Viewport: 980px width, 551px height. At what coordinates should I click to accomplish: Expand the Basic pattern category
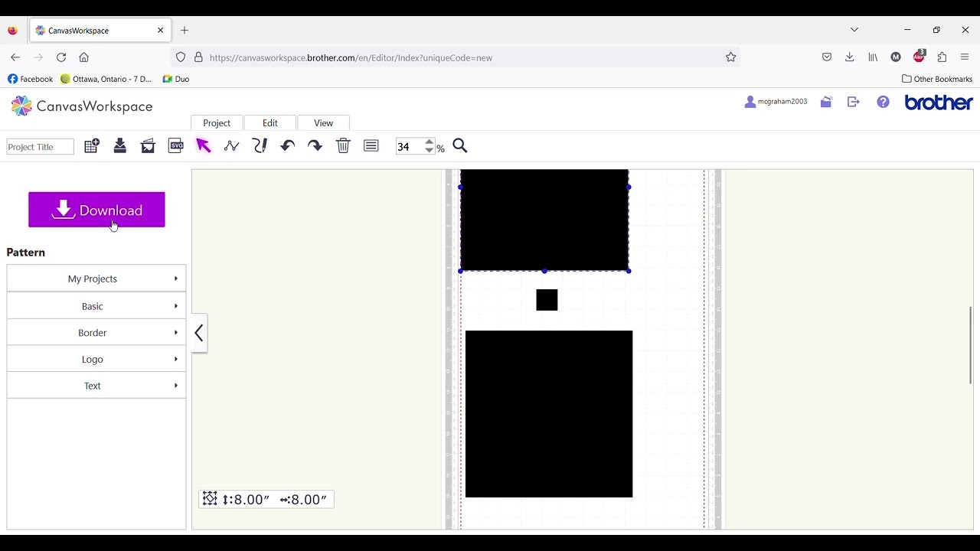tap(96, 306)
